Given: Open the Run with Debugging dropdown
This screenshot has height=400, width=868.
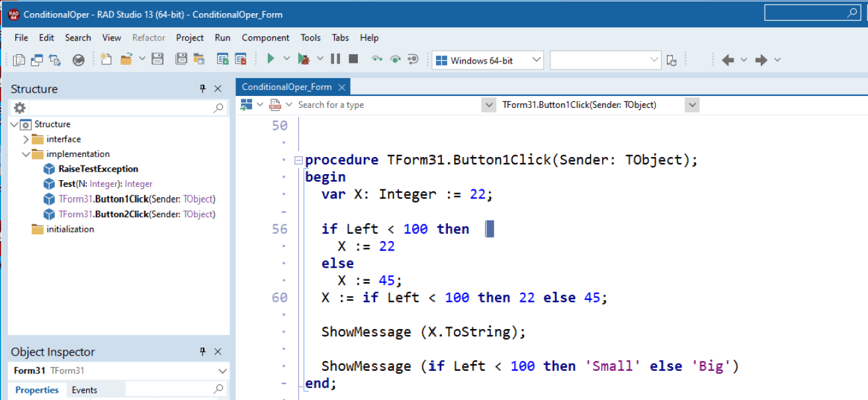Looking at the screenshot, I should 320,59.
